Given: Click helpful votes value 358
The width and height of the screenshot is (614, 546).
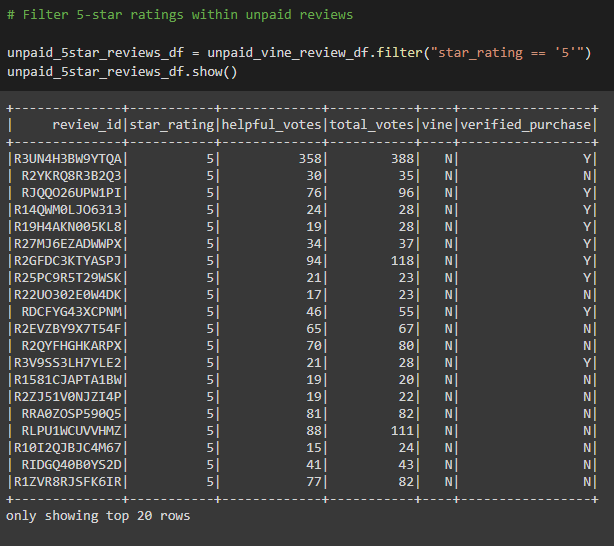Looking at the screenshot, I should [x=310, y=159].
